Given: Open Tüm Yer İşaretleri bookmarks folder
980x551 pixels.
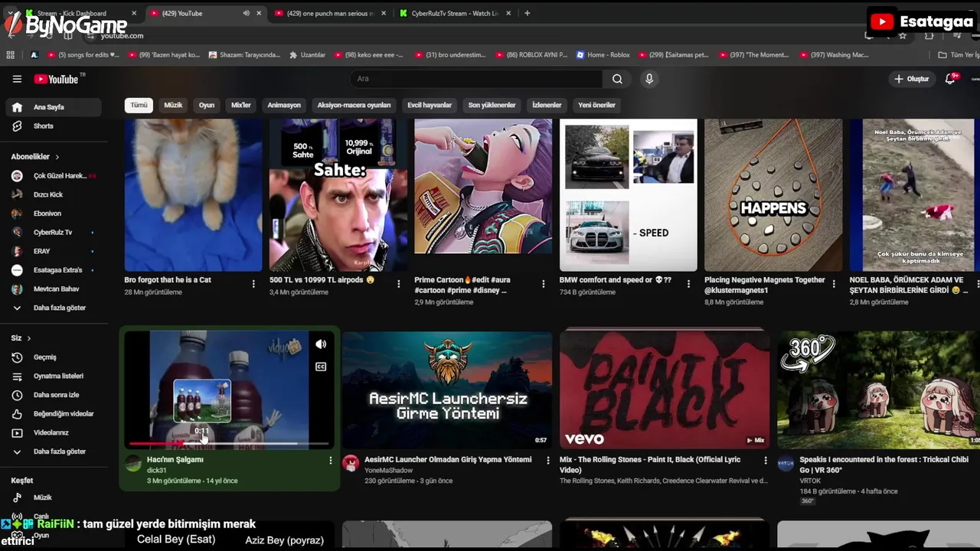Looking at the screenshot, I should (x=959, y=55).
